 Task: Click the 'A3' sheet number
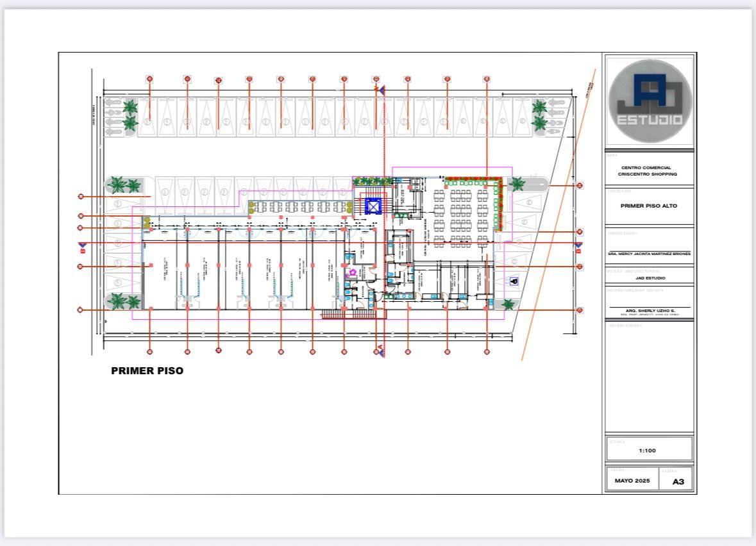(678, 481)
